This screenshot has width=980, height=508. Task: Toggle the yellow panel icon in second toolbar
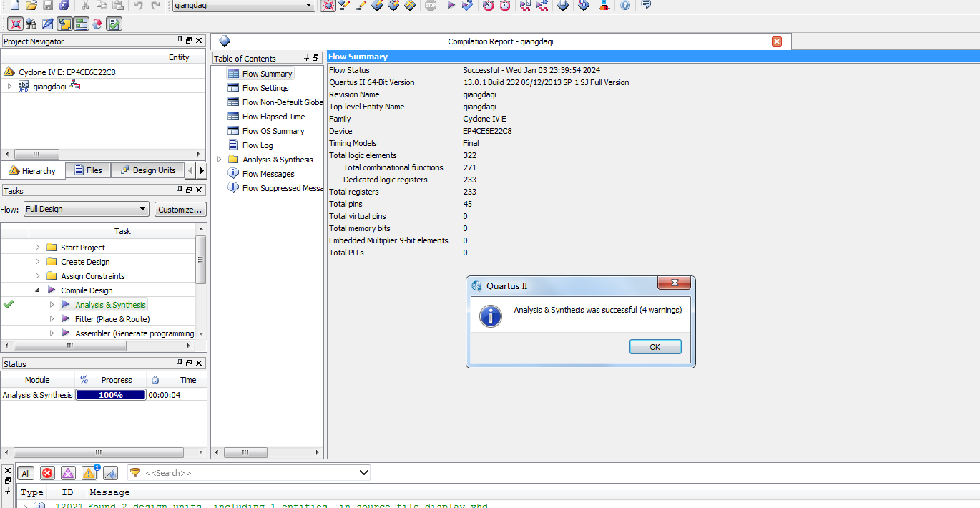tap(64, 24)
